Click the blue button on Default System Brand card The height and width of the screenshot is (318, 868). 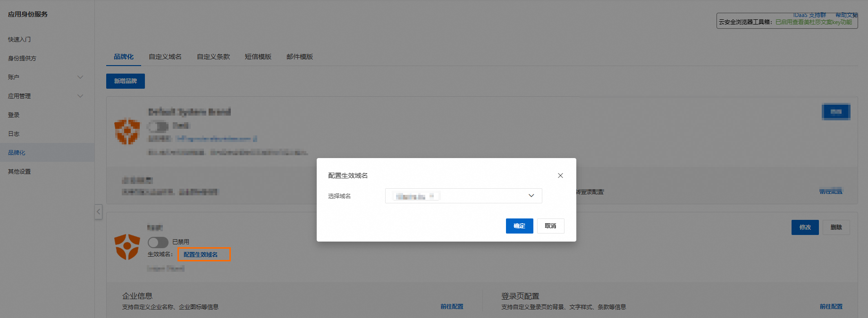836,112
